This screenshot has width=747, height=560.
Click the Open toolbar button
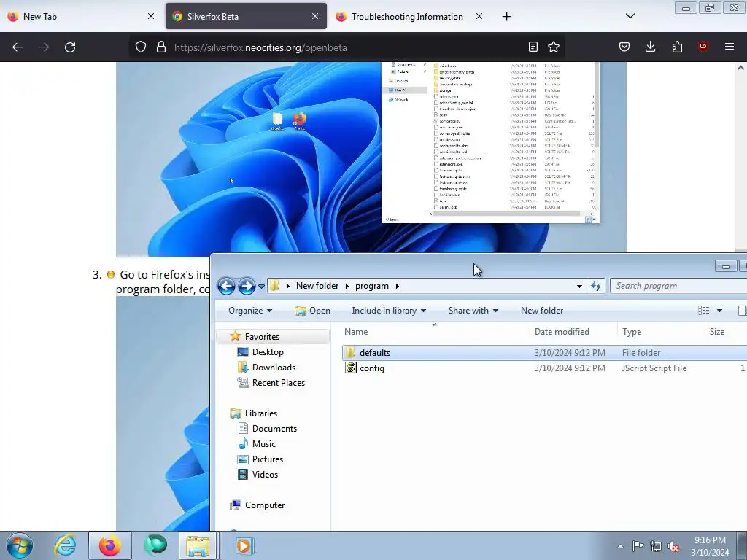click(312, 311)
